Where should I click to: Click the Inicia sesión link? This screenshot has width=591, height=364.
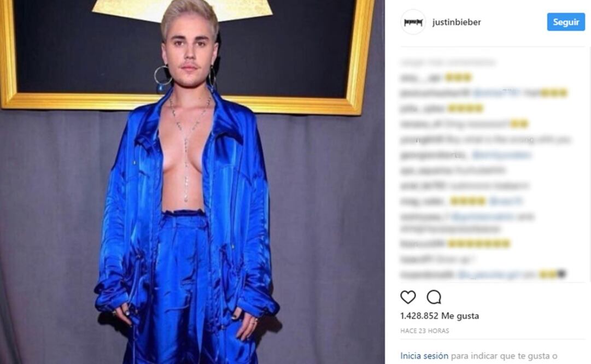click(x=424, y=356)
